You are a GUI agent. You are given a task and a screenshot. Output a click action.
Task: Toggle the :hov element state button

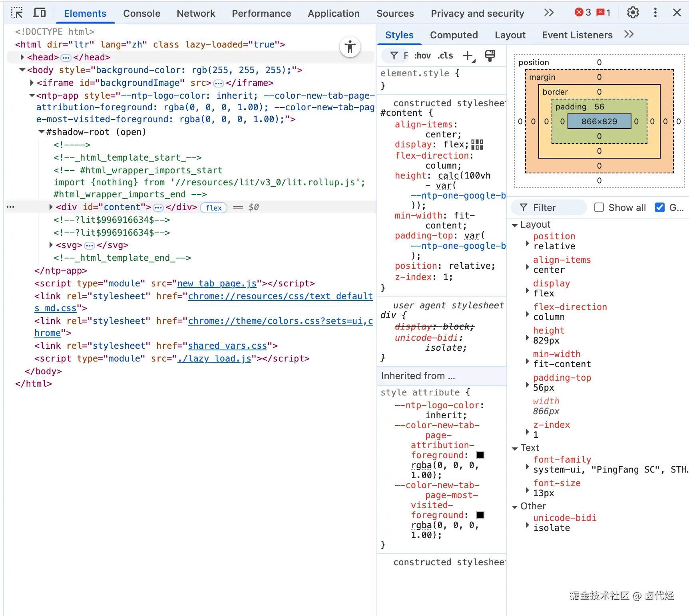coord(422,56)
